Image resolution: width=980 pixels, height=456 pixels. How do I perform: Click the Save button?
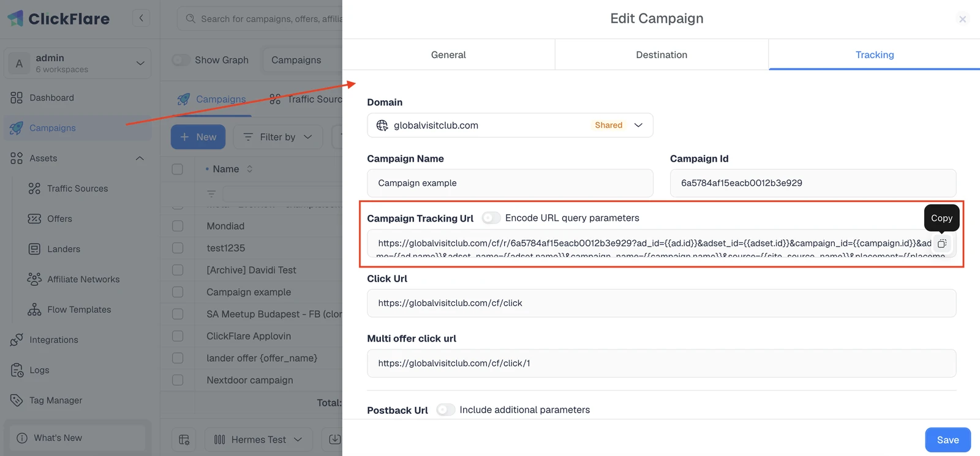click(x=948, y=440)
